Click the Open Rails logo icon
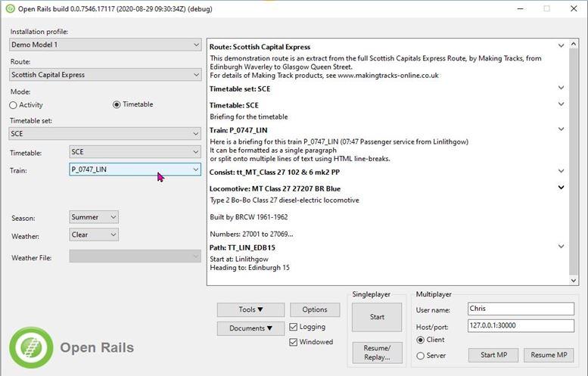 pos(31,347)
